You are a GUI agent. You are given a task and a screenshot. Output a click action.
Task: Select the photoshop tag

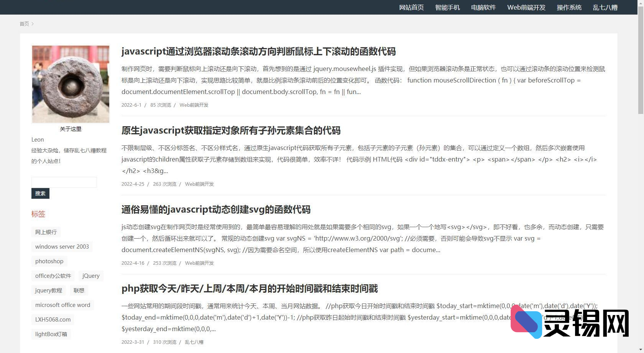click(49, 261)
